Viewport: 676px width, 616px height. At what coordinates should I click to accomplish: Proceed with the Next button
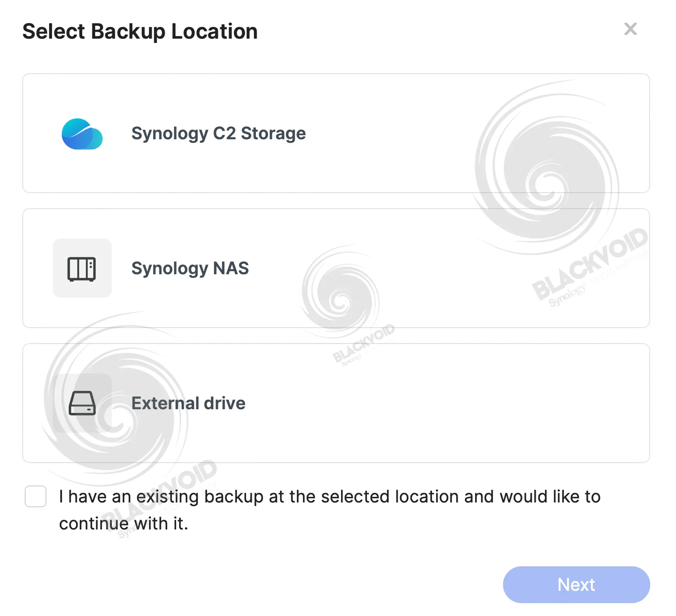pyautogui.click(x=576, y=585)
